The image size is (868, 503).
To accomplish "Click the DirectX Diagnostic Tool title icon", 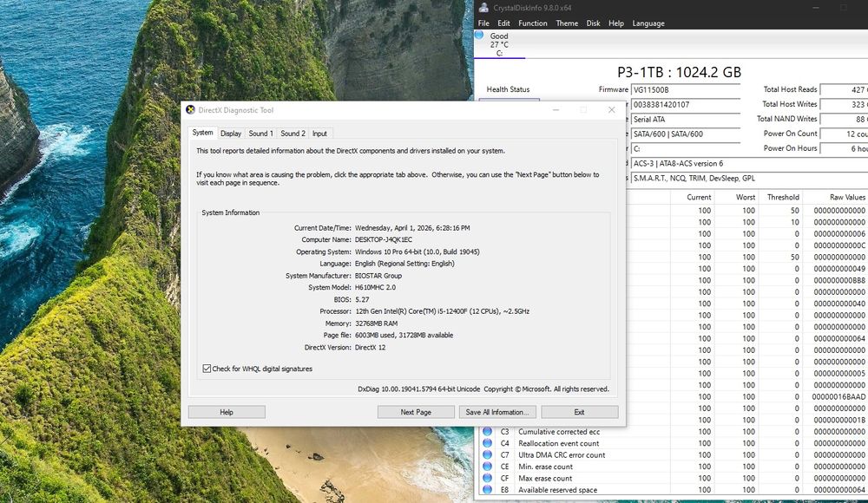I will click(x=190, y=109).
